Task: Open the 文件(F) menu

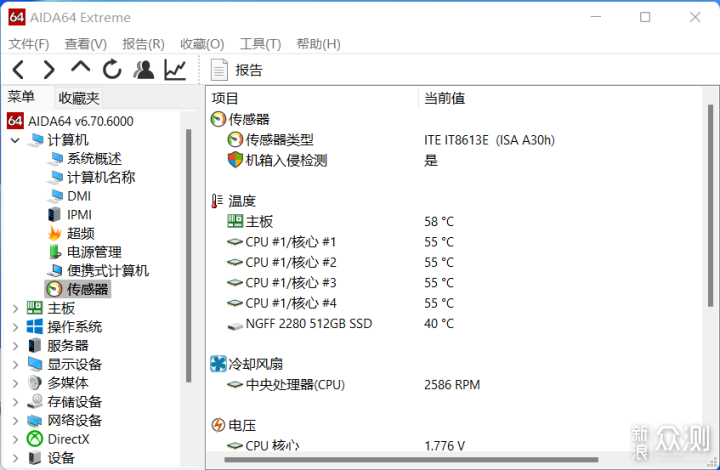Action: pos(28,44)
